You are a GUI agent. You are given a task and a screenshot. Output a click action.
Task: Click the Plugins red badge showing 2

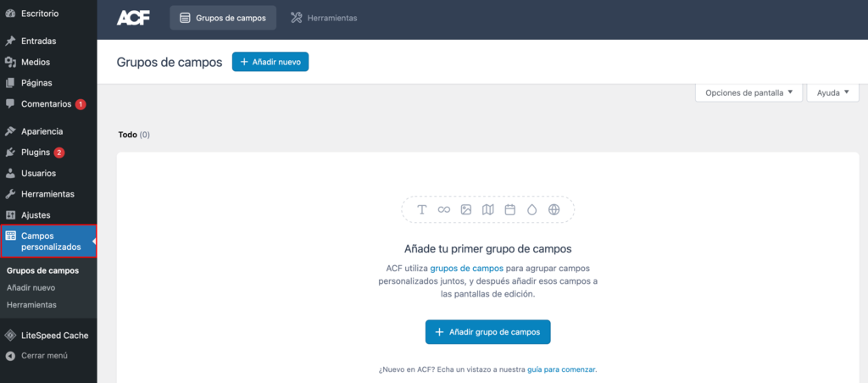pos(59,153)
